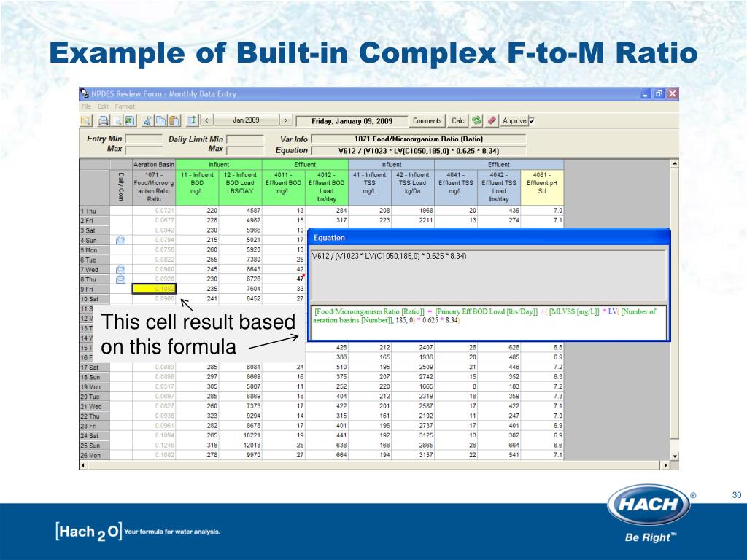This screenshot has height=560, width=747.
Task: Click the Aeration Basin group header
Action: (x=154, y=164)
